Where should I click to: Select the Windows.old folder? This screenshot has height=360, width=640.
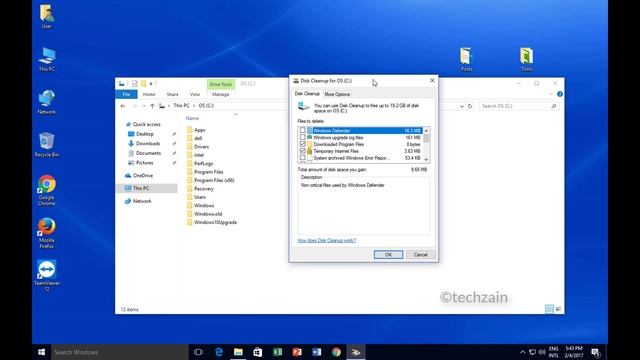tap(208, 214)
